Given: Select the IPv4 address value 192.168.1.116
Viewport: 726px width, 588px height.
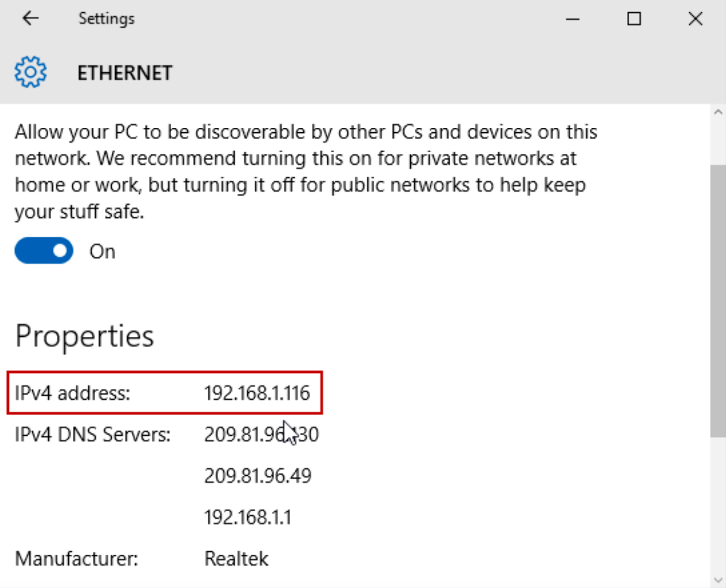Looking at the screenshot, I should pos(257,393).
